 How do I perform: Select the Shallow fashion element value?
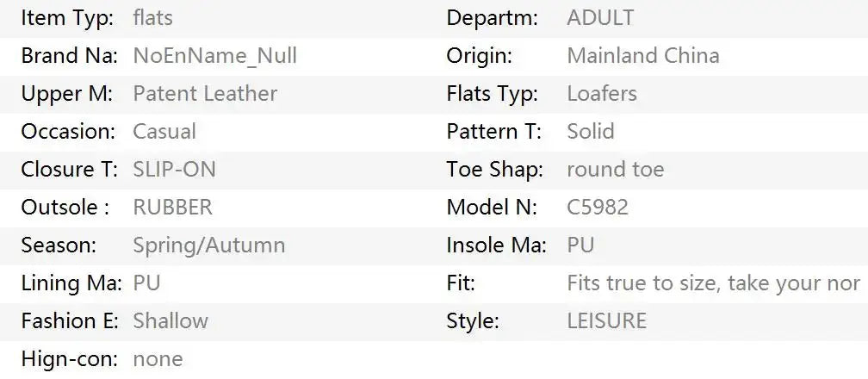[170, 320]
